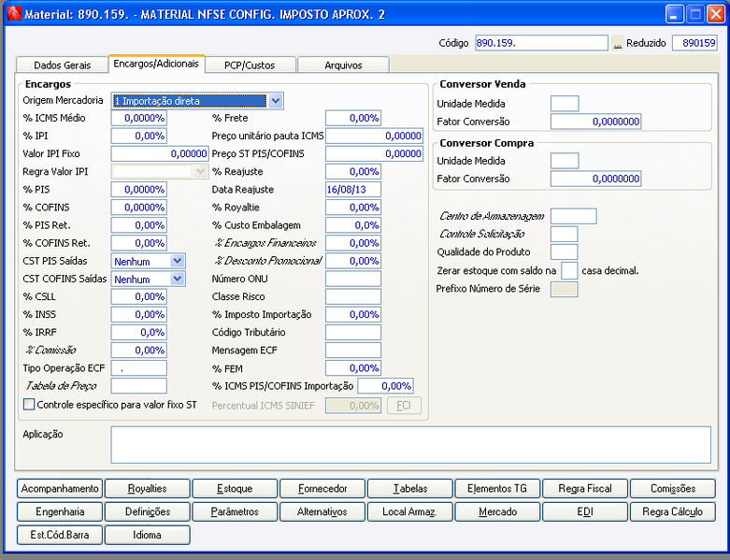This screenshot has width=730, height=560.
Task: Focus the Data Reajuste date field
Action: point(352,189)
